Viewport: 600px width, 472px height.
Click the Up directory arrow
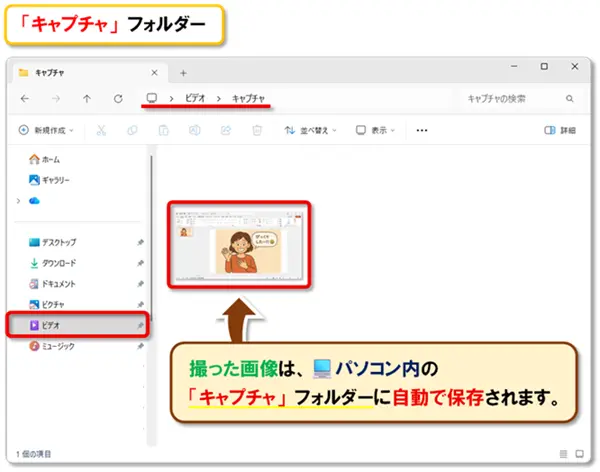coord(87,99)
